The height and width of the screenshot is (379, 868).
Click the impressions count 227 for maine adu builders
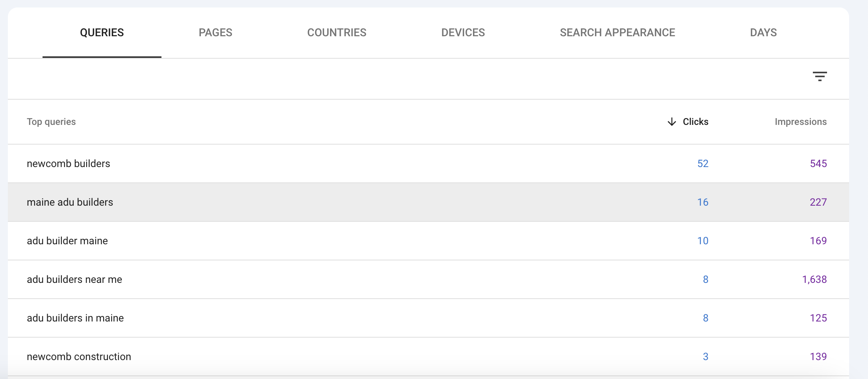click(818, 202)
